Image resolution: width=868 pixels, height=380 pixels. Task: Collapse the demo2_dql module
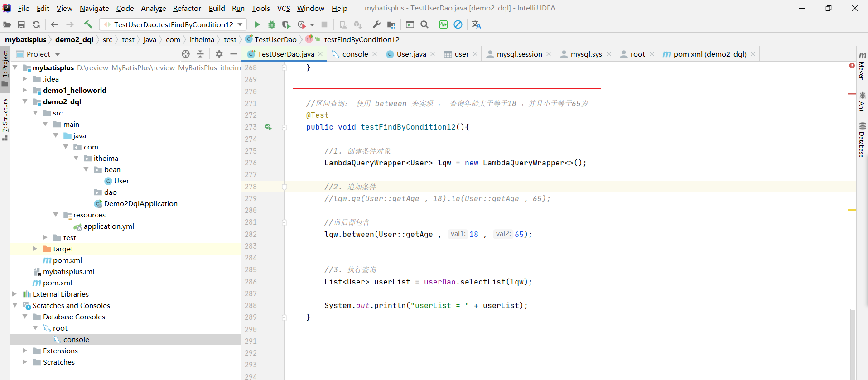[25, 101]
